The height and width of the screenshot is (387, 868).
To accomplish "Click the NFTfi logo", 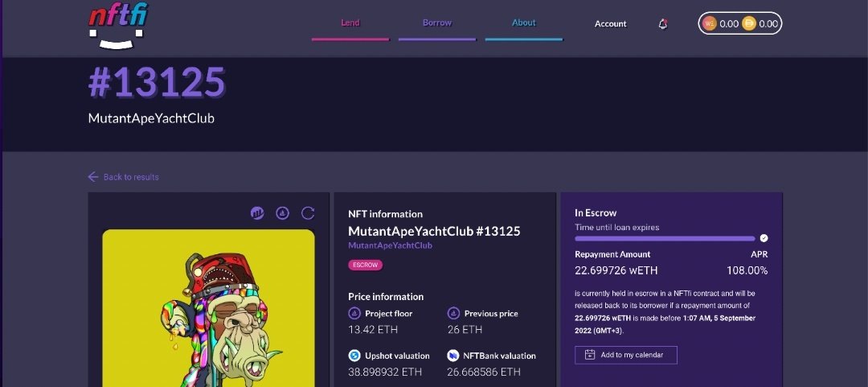I will pyautogui.click(x=118, y=25).
